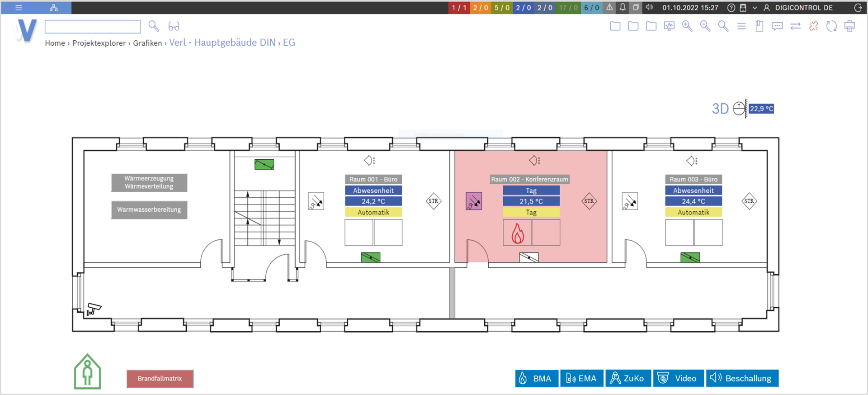The height and width of the screenshot is (395, 868).
Task: Click the green evacuation person icon
Action: (87, 372)
